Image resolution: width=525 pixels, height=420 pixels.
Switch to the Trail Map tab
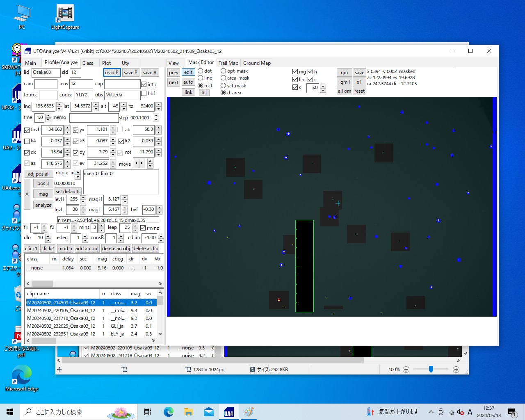pos(228,63)
